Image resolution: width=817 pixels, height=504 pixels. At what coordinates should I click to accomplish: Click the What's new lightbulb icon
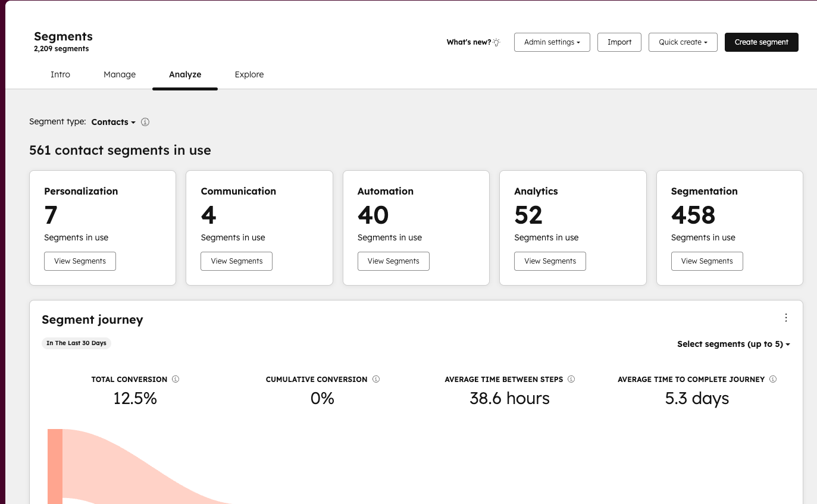click(496, 42)
